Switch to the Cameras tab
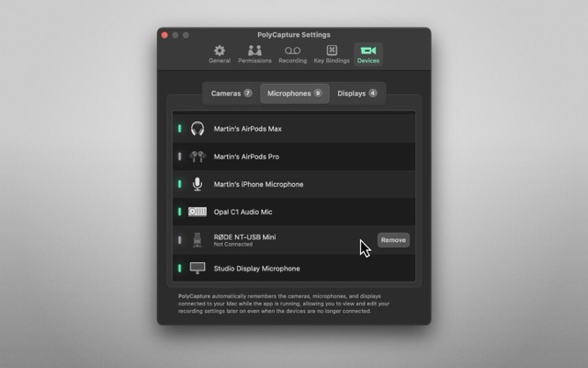The width and height of the screenshot is (588, 368). pyautogui.click(x=231, y=94)
